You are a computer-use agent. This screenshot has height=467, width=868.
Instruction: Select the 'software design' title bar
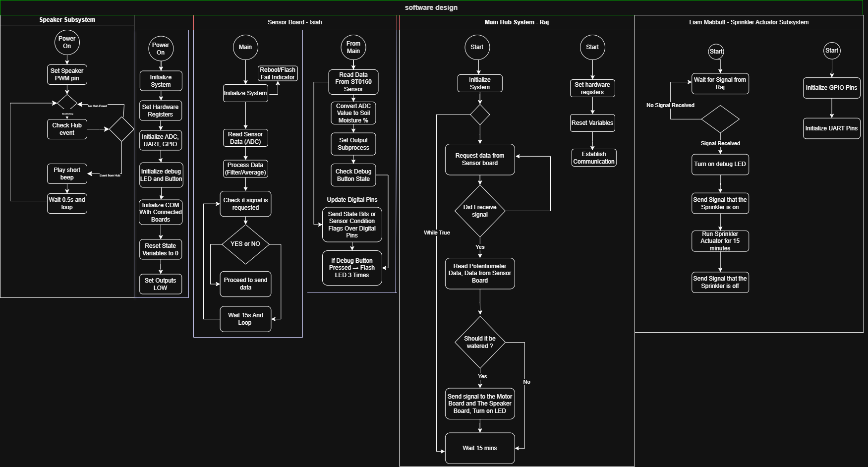tap(431, 7)
